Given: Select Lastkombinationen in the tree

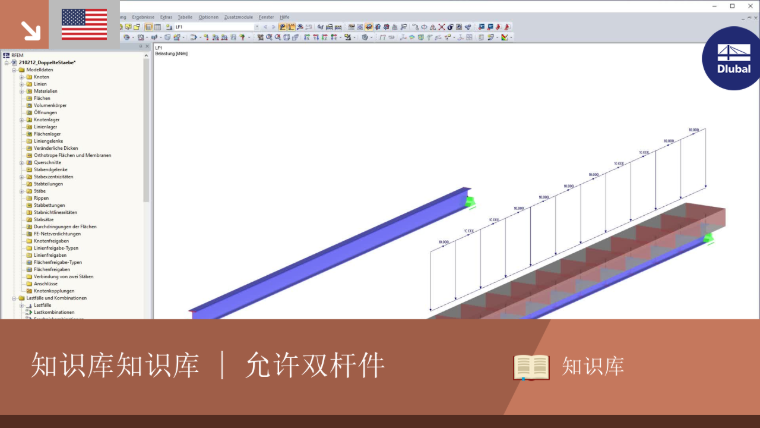Looking at the screenshot, I should click(54, 313).
